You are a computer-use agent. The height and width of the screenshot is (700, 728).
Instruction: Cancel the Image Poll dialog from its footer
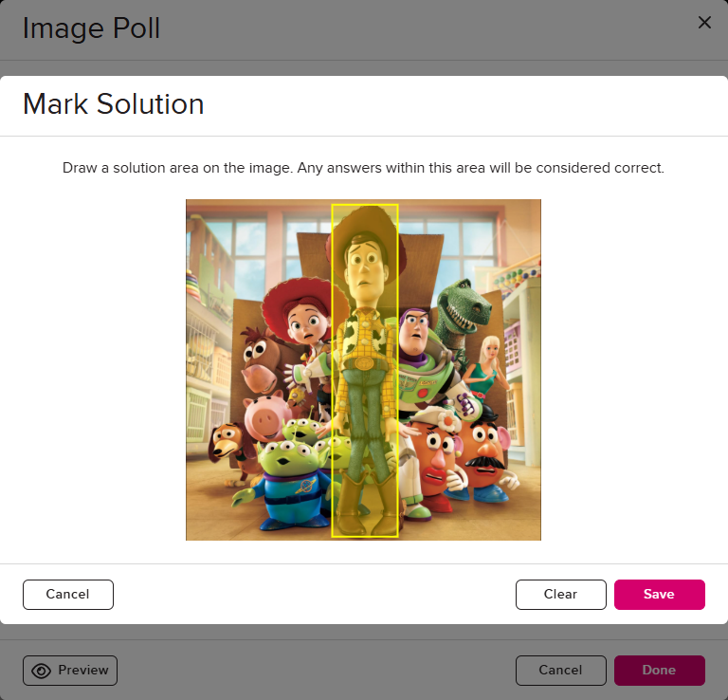(560, 671)
